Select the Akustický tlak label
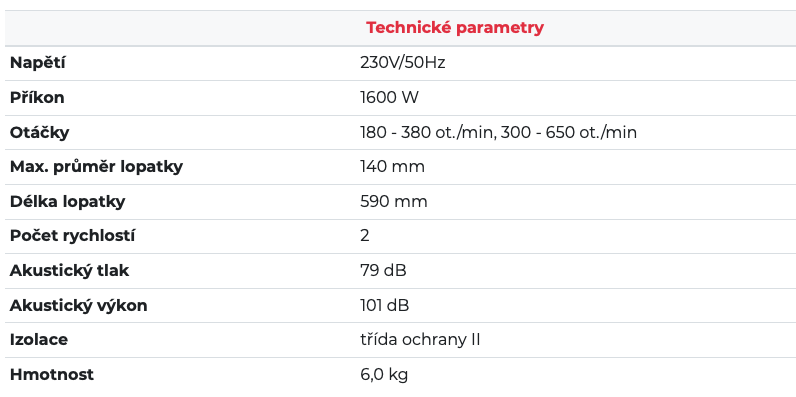796x397 pixels. pos(70,271)
